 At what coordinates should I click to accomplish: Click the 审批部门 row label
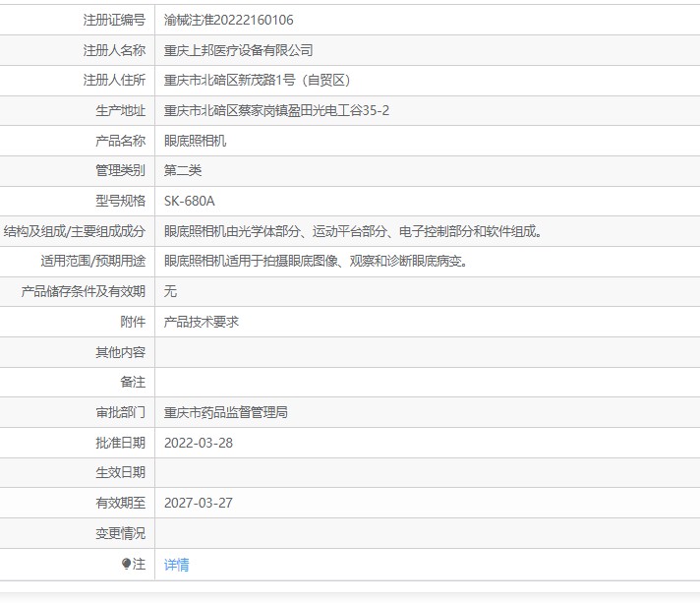point(121,412)
